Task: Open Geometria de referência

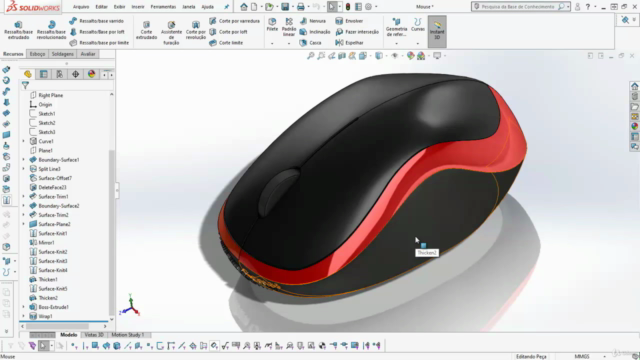Action: coord(396,27)
